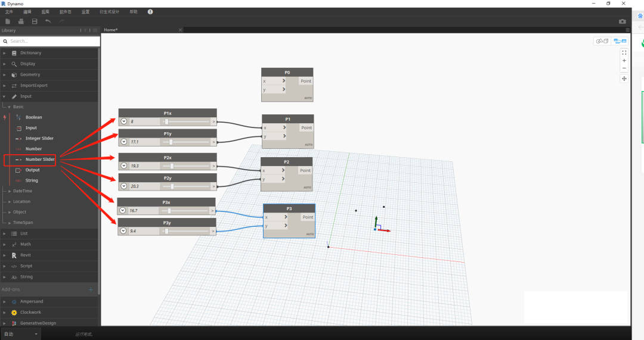The width and height of the screenshot is (644, 340).
Task: Select the Output node in library
Action: (32, 170)
